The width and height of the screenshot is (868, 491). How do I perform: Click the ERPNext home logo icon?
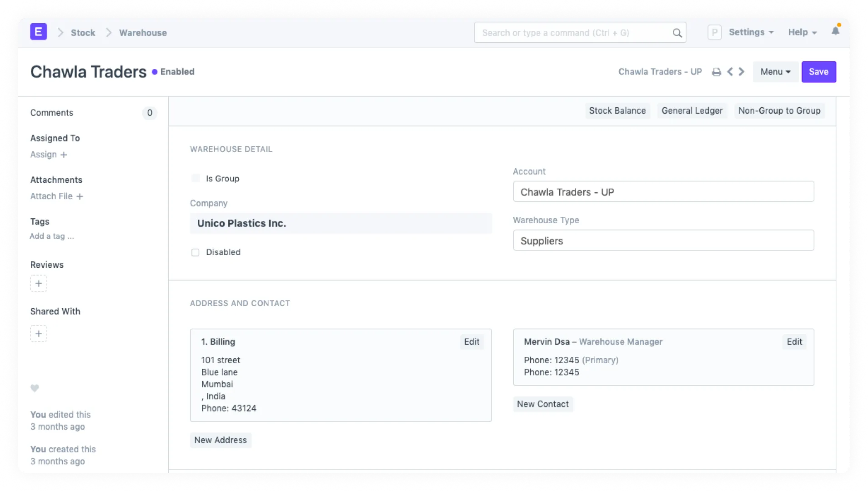click(x=39, y=32)
